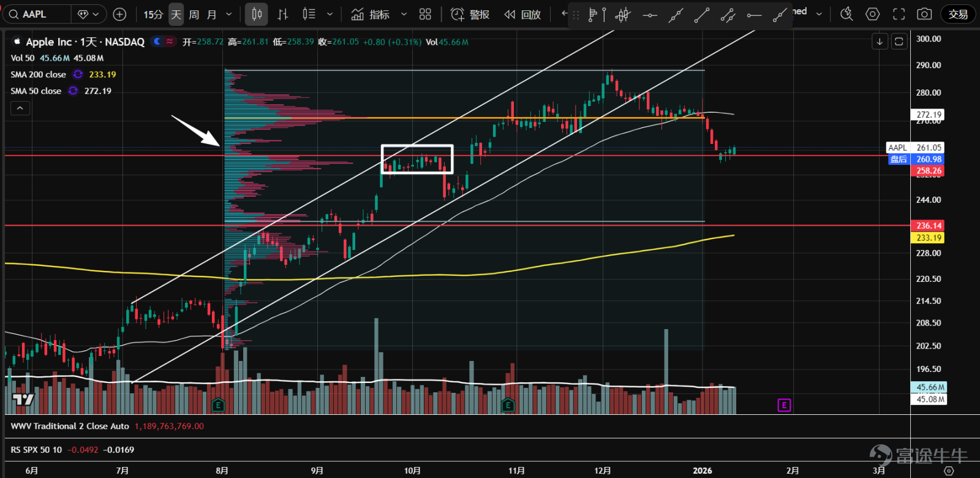Open the layout grid selector icon
This screenshot has height=478, width=980.
click(425, 14)
